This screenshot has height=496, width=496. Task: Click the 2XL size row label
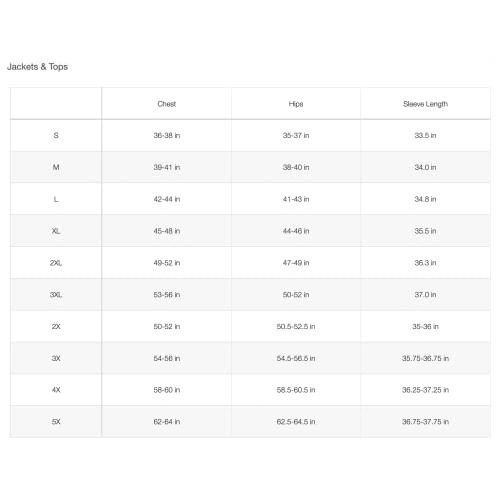(56, 263)
